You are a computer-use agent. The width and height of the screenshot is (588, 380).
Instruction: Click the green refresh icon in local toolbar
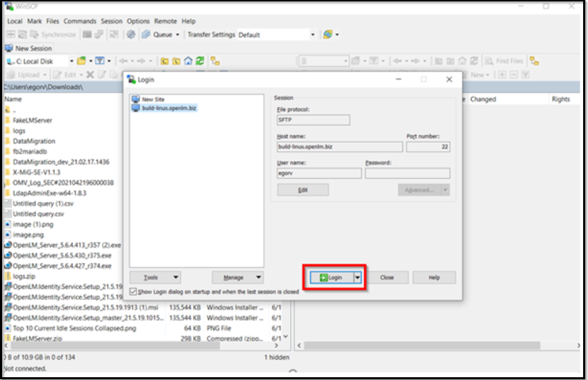click(200, 61)
